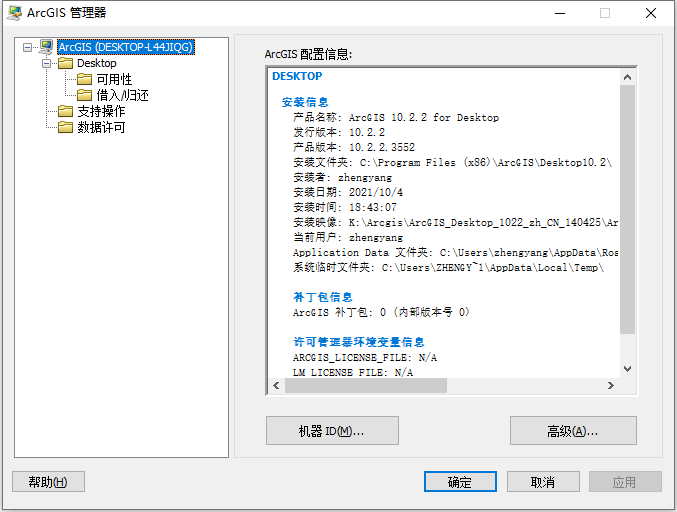This screenshot has width=677, height=512.
Task: Open the 高级(A)... settings button
Action: pyautogui.click(x=573, y=430)
